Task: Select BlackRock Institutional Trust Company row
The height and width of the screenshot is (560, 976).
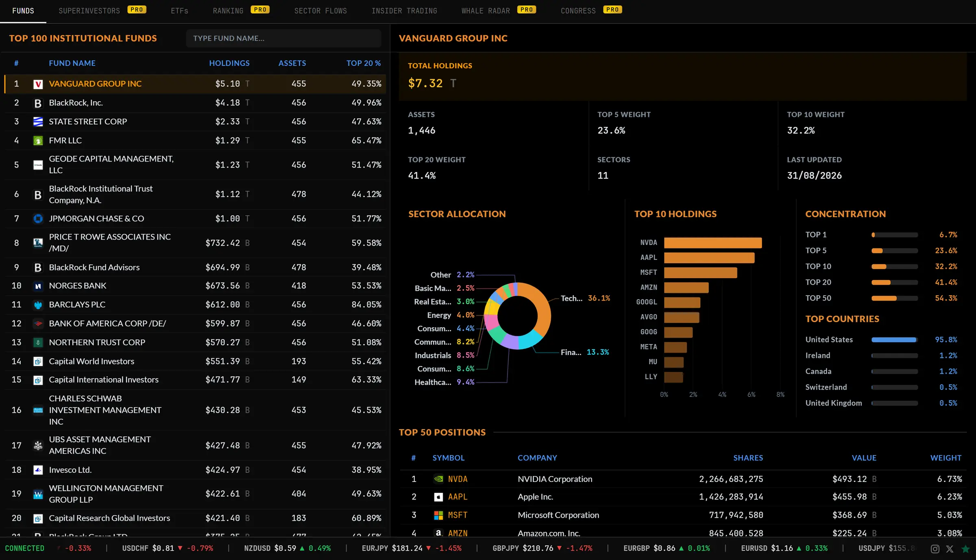Action: click(195, 194)
